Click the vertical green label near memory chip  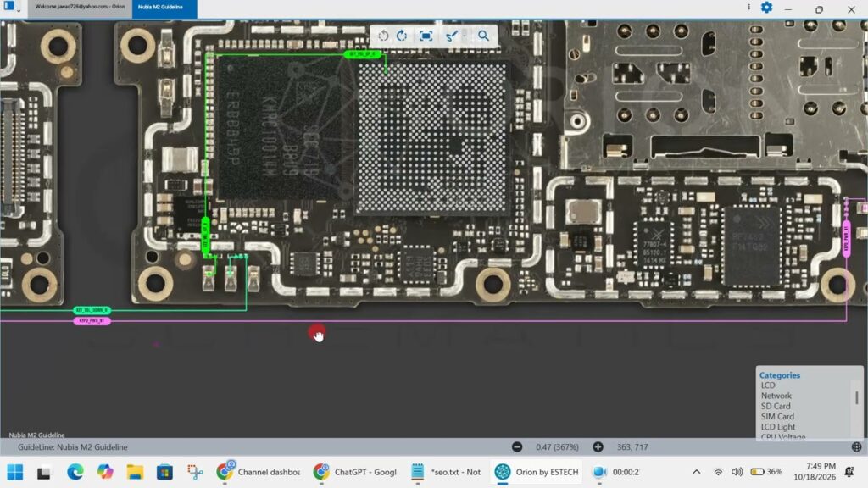pos(205,236)
